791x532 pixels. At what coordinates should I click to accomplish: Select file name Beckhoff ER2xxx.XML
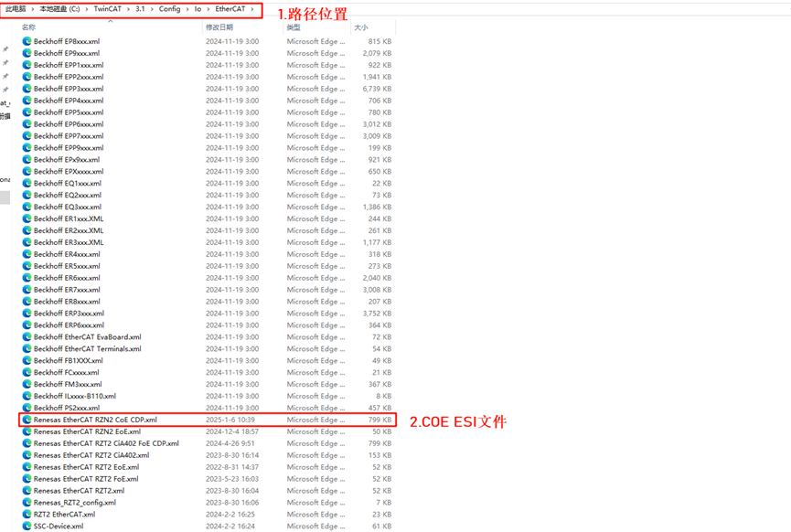pyautogui.click(x=69, y=230)
